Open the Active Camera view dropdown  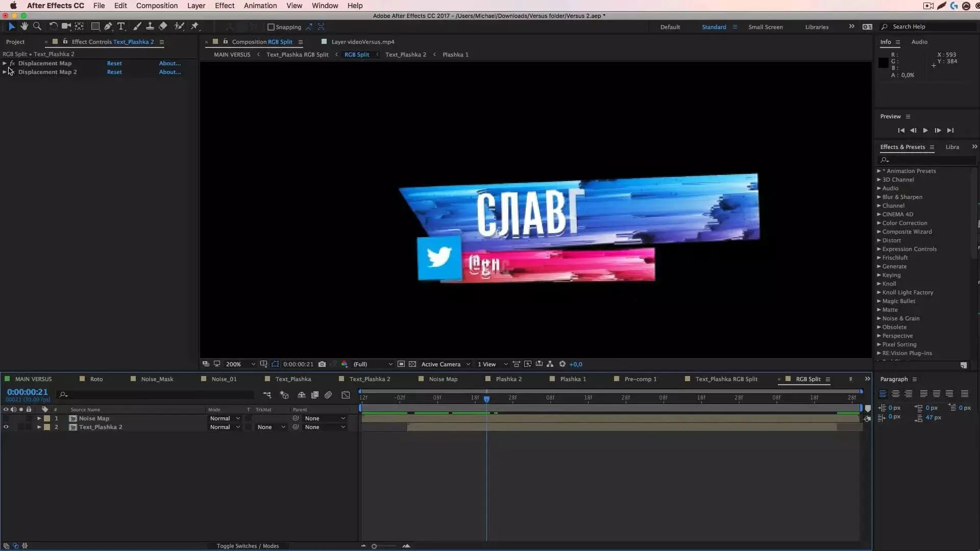[x=445, y=364]
